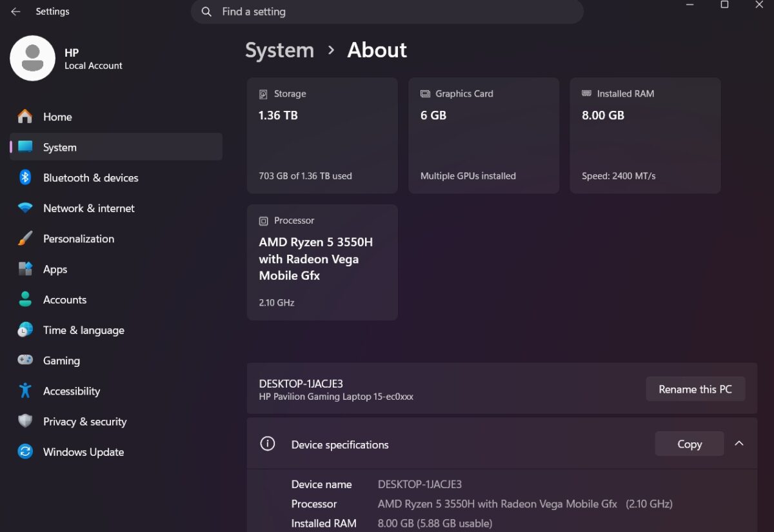Click the Network wifi icon
The image size is (774, 532).
[x=25, y=208]
